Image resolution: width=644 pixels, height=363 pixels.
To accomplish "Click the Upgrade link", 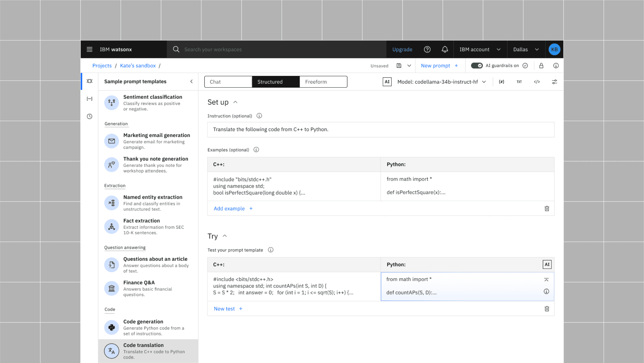I will click(x=402, y=49).
